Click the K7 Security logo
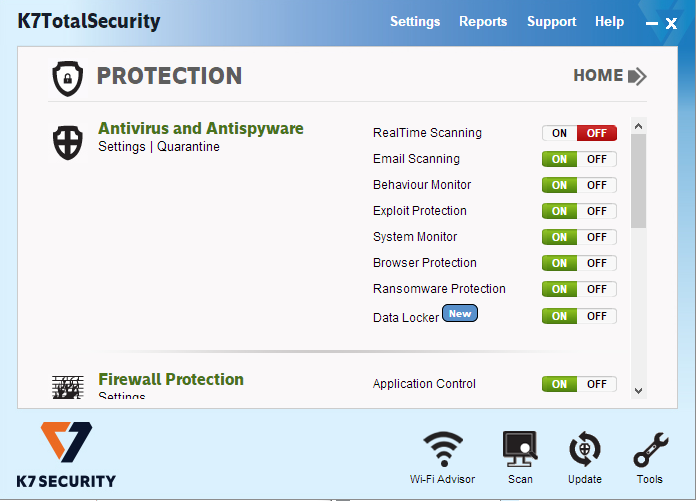Viewport: 696px width, 501px height. pos(67,454)
